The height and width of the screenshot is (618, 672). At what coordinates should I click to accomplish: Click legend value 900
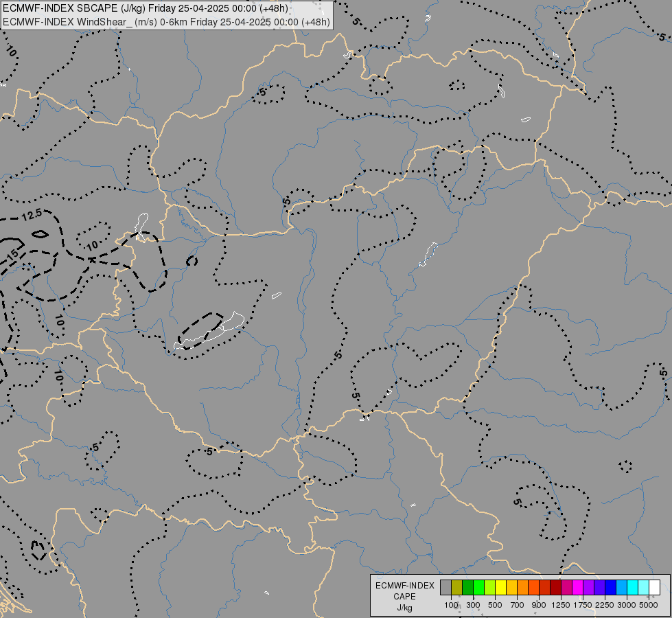tap(539, 605)
